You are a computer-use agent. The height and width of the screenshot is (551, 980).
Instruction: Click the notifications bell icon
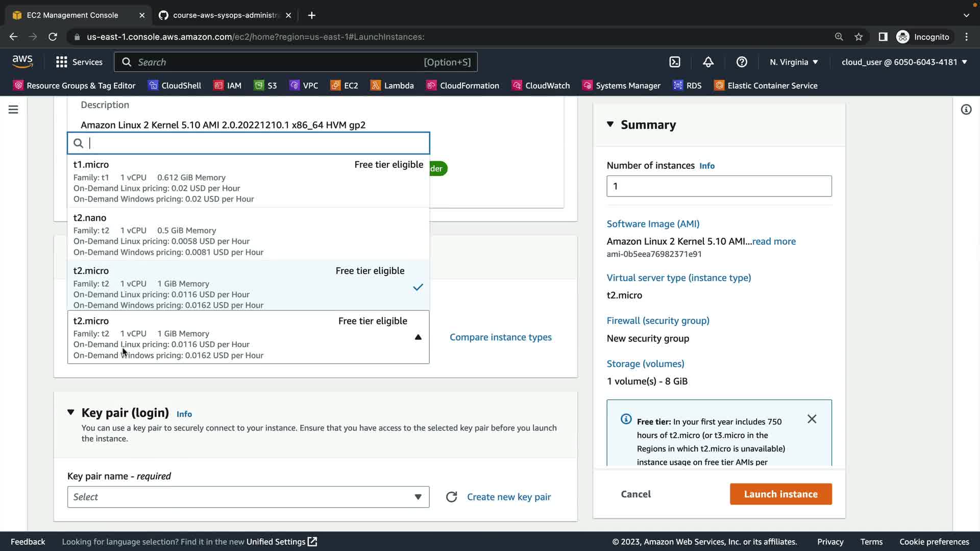coord(708,62)
